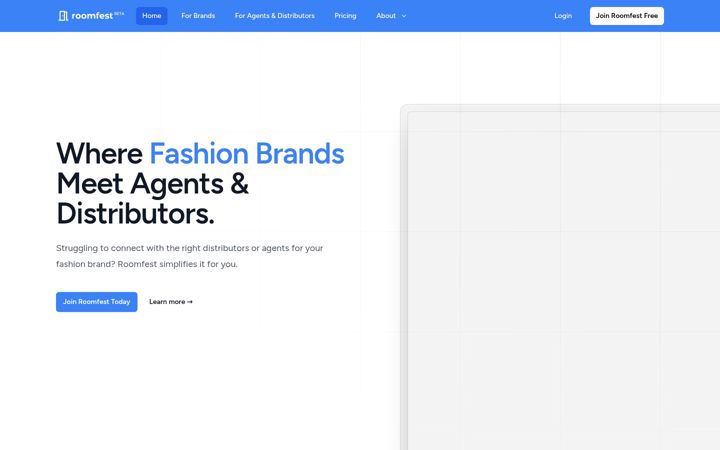Image resolution: width=720 pixels, height=450 pixels.
Task: Go to For Brands page
Action: [x=198, y=16]
